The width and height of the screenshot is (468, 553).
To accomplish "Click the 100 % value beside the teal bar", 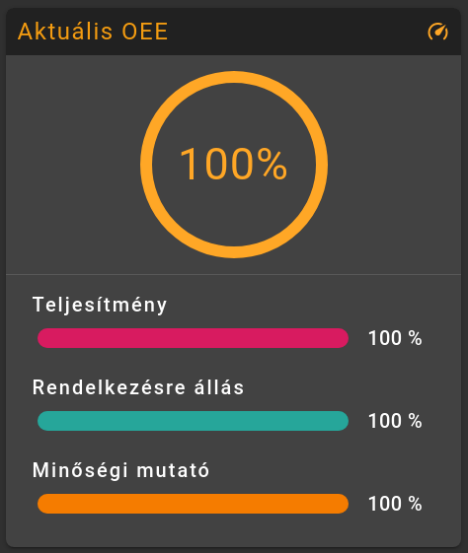I will tap(395, 421).
